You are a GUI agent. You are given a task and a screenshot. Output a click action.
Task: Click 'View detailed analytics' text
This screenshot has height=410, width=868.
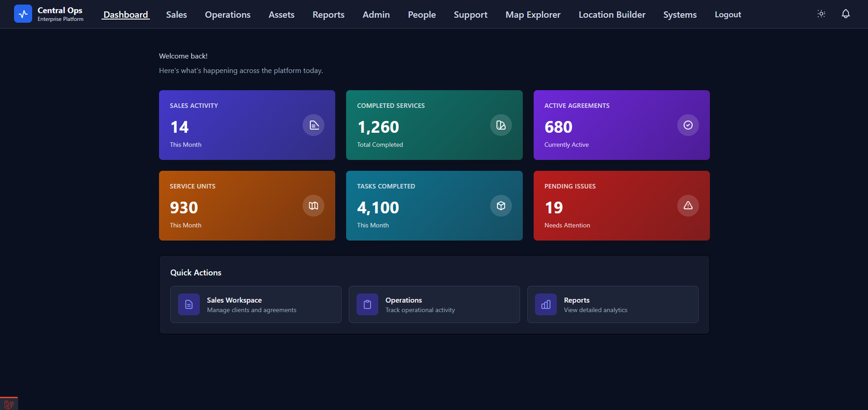596,310
